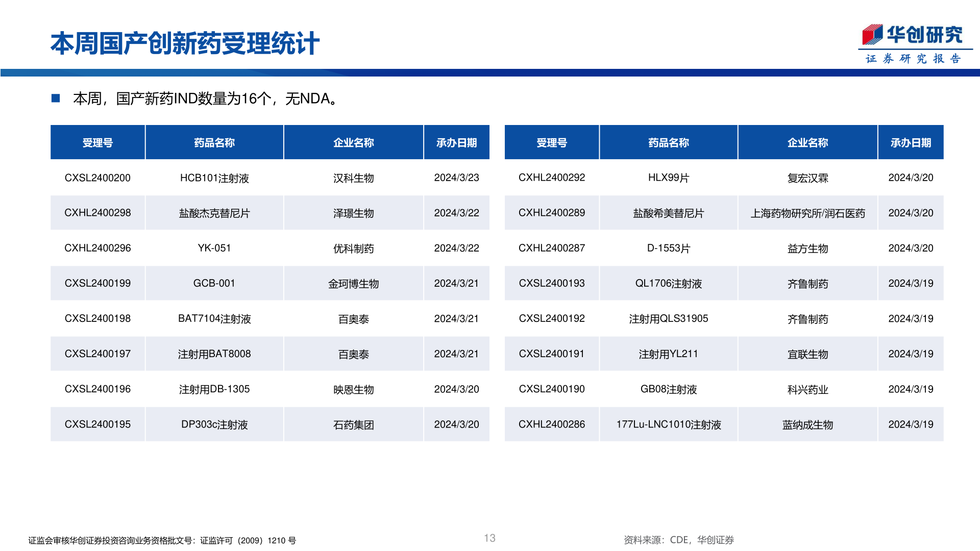This screenshot has height=551, width=980.
Task: Select cell 177Lu-LNC1010注射液
Action: click(x=669, y=424)
